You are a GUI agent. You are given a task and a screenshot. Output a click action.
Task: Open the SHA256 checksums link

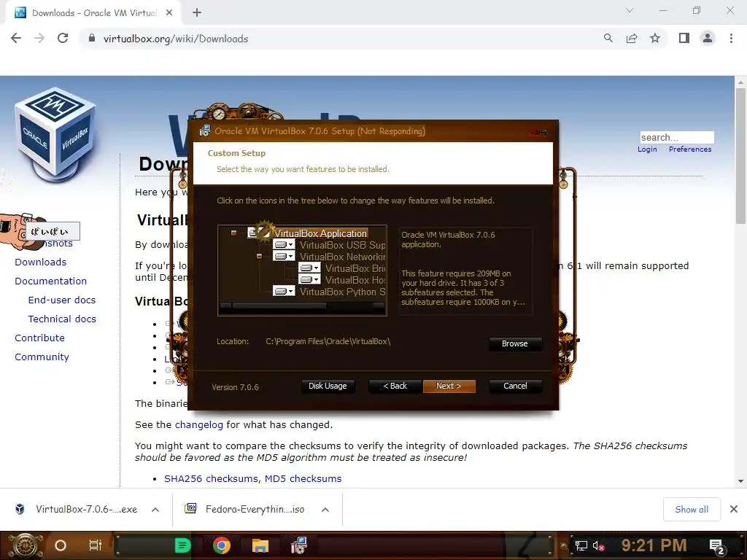click(211, 478)
